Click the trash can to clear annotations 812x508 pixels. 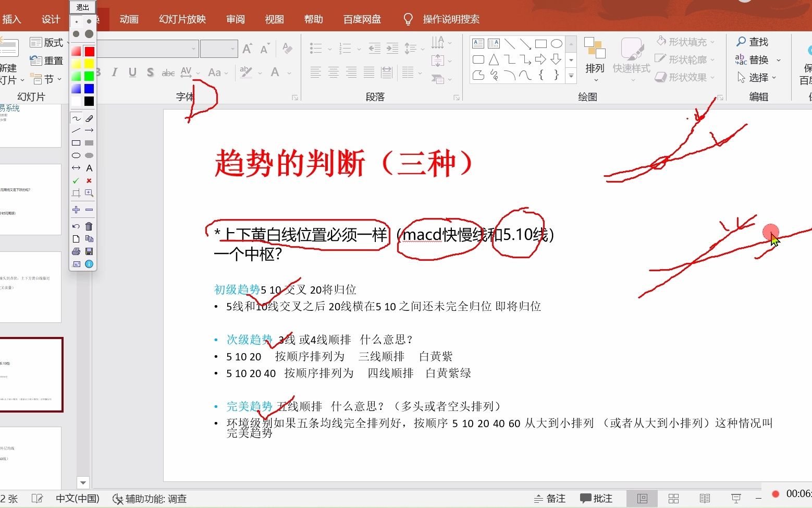point(89,226)
